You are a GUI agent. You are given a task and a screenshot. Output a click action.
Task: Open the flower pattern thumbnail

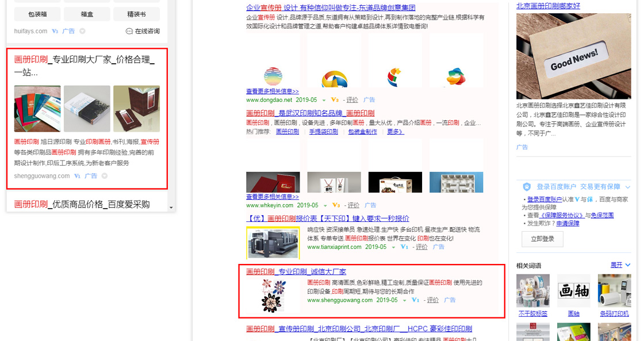click(273, 296)
